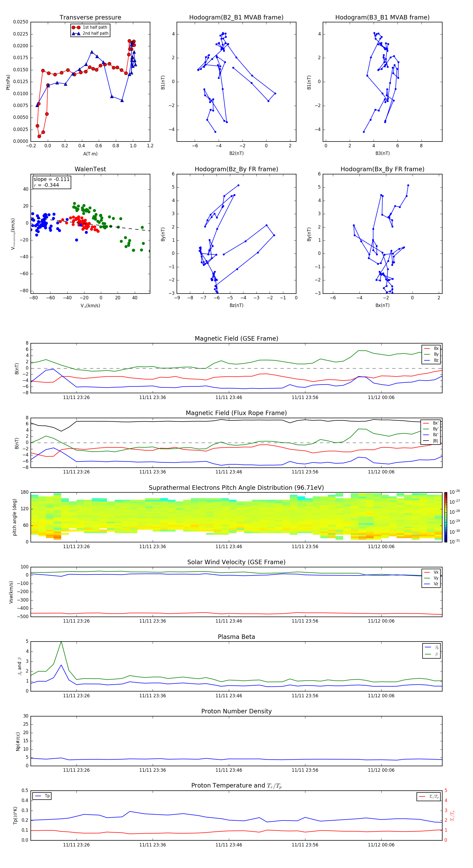Viewport: 473px width, 868px height.
Task: Click the Suprathermal Electrons Pitch Angle Distribution title
Action: pyautogui.click(x=236, y=488)
